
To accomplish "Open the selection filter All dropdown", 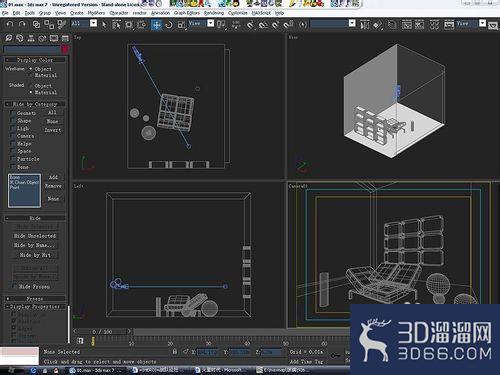I will coord(94,23).
